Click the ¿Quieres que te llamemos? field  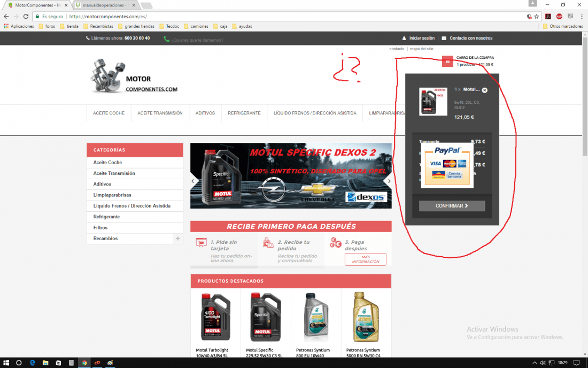coord(197,40)
